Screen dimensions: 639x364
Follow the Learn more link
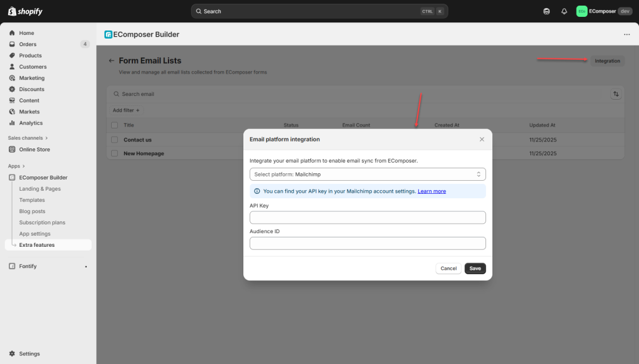(x=432, y=191)
